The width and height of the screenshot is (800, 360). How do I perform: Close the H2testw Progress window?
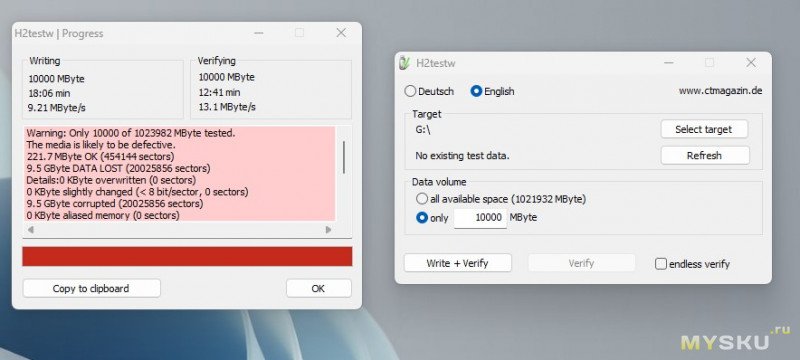coord(341,33)
